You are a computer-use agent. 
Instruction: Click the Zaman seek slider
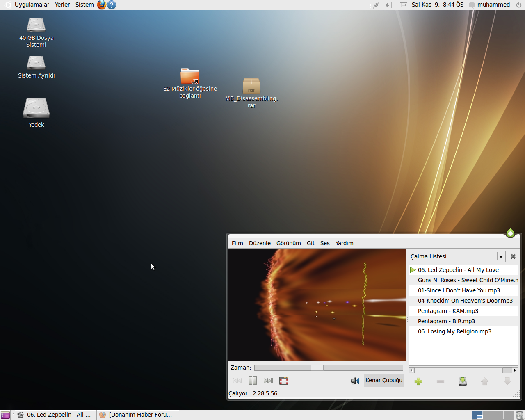point(329,367)
